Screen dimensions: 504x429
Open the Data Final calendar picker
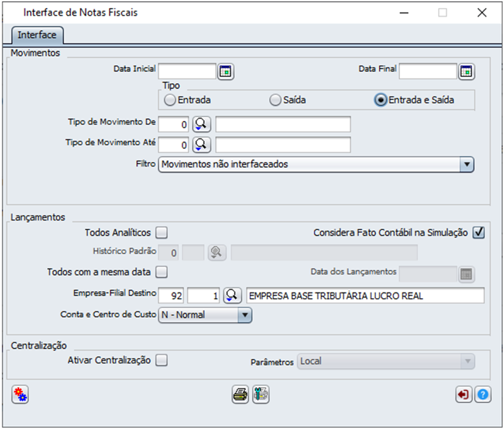tap(466, 71)
